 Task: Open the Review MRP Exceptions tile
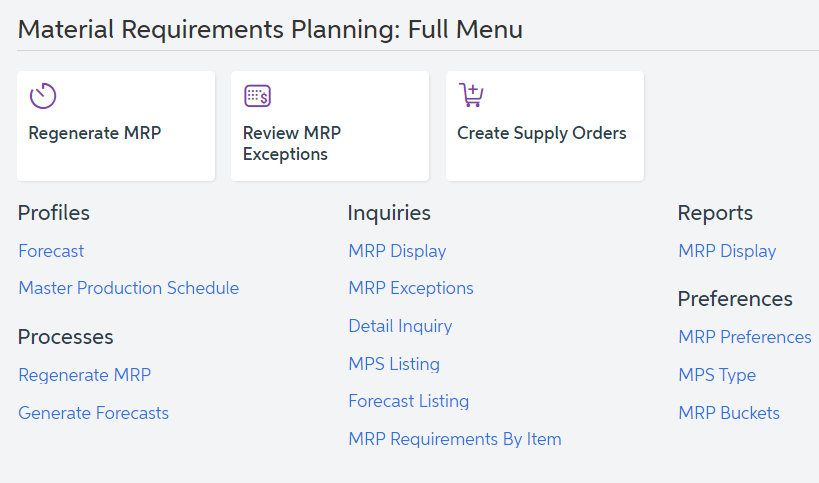click(x=330, y=126)
